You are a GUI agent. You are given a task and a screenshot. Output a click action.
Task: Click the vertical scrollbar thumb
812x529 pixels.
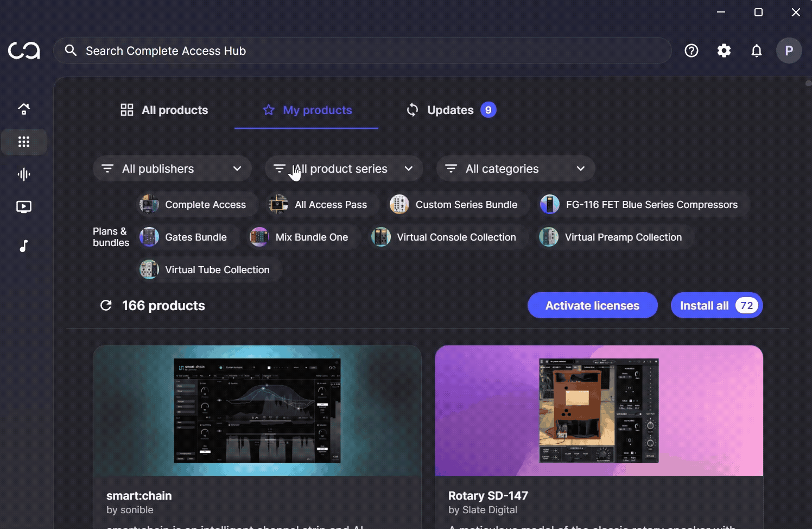[x=808, y=83]
